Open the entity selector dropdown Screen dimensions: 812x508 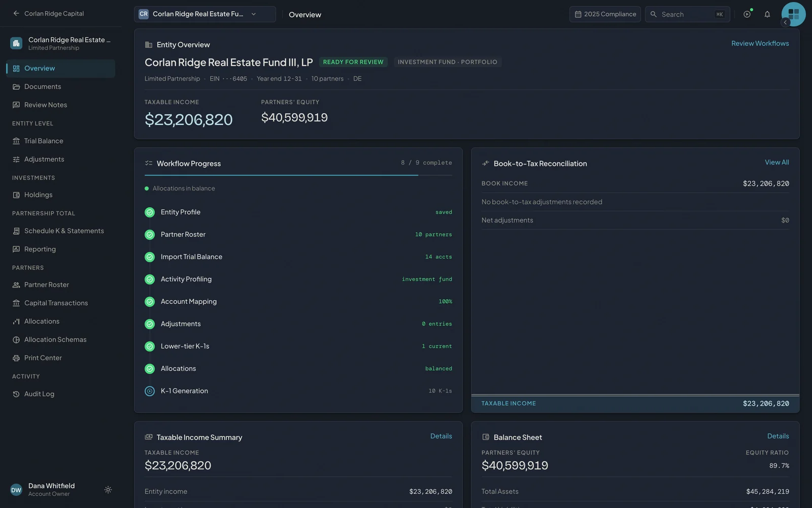[205, 14]
